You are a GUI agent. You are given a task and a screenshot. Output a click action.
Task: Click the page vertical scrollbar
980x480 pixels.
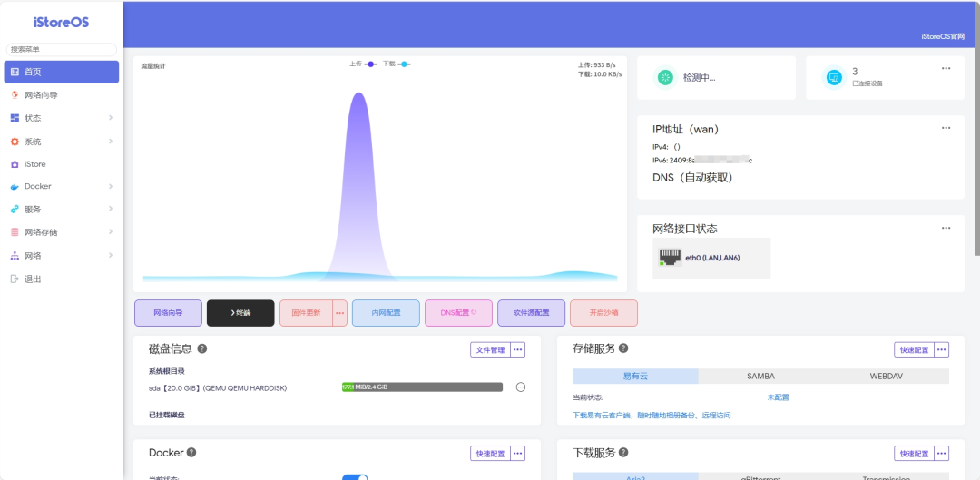tap(977, 128)
